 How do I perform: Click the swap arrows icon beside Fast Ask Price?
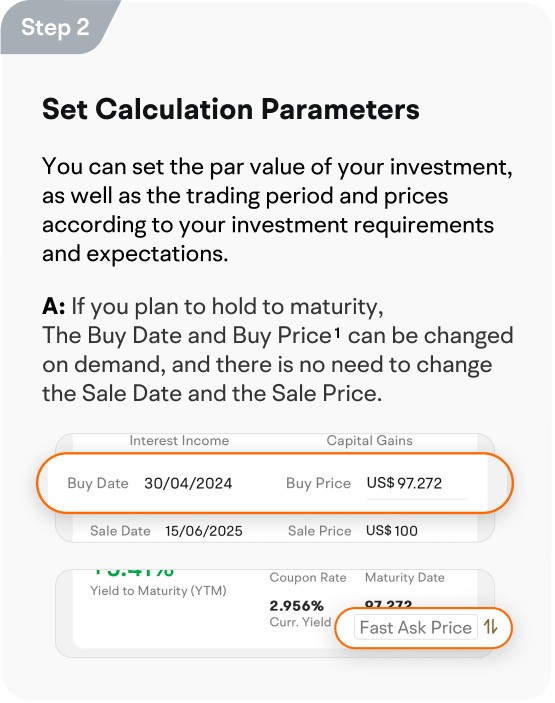[x=490, y=627]
